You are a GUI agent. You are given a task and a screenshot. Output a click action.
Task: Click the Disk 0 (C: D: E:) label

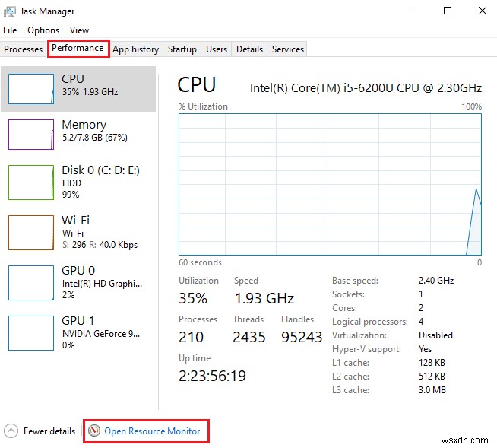click(101, 170)
